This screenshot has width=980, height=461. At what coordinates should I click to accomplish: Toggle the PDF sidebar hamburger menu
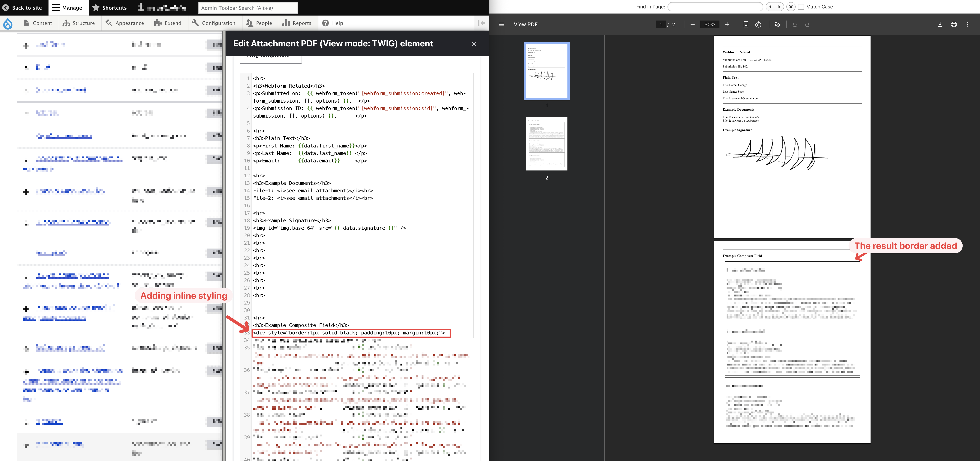point(502,24)
